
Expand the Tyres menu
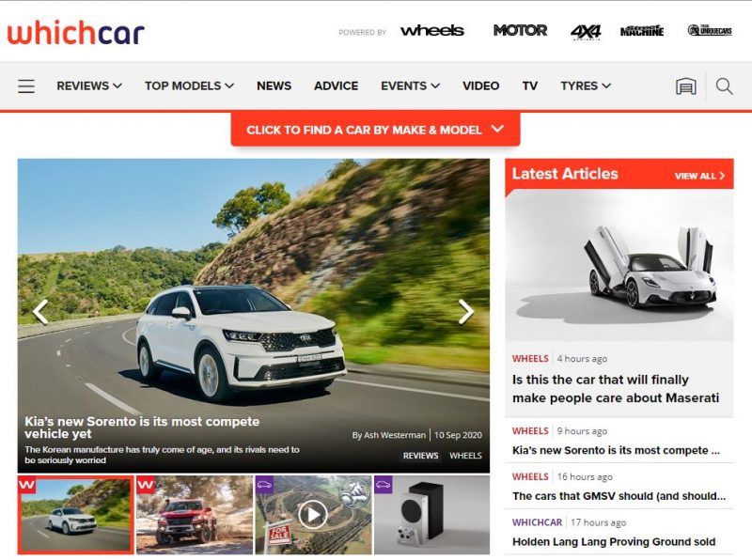point(586,86)
